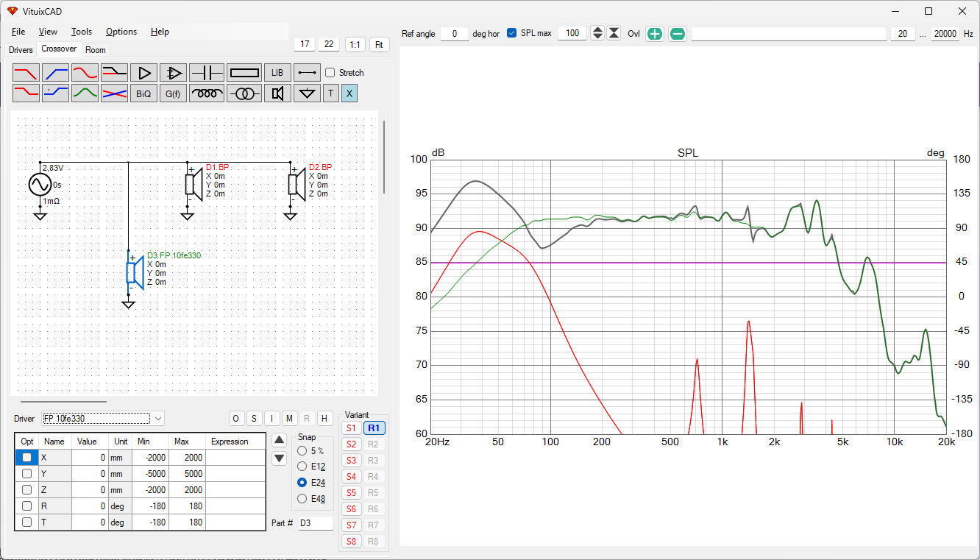The image size is (980, 560).
Task: Switch to the Drivers tab
Action: click(x=21, y=50)
